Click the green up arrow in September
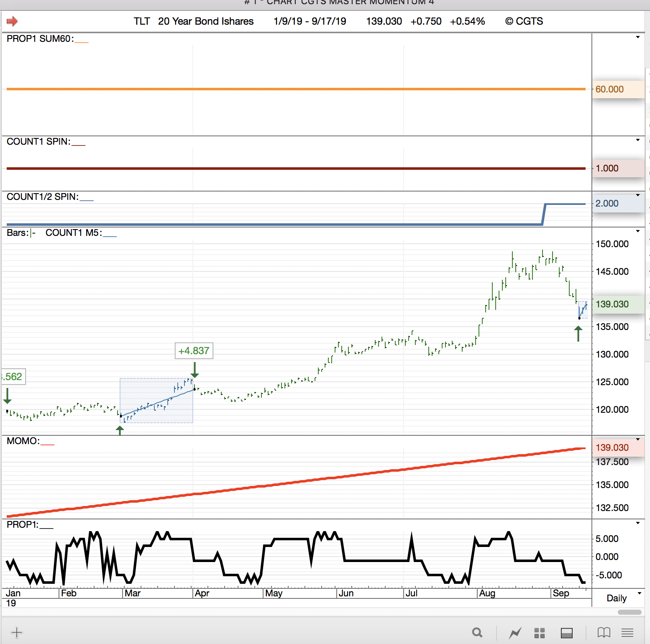650x644 pixels. click(578, 334)
